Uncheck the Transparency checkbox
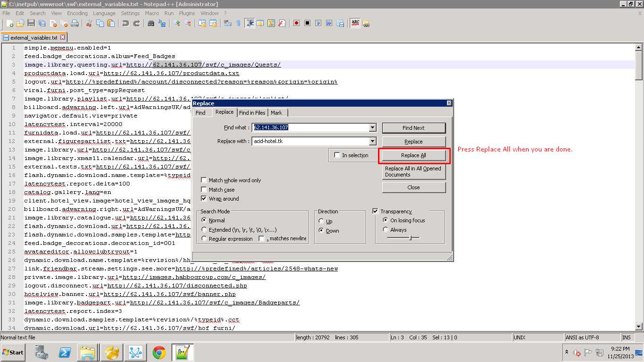Image resolution: width=644 pixels, height=362 pixels. (376, 211)
